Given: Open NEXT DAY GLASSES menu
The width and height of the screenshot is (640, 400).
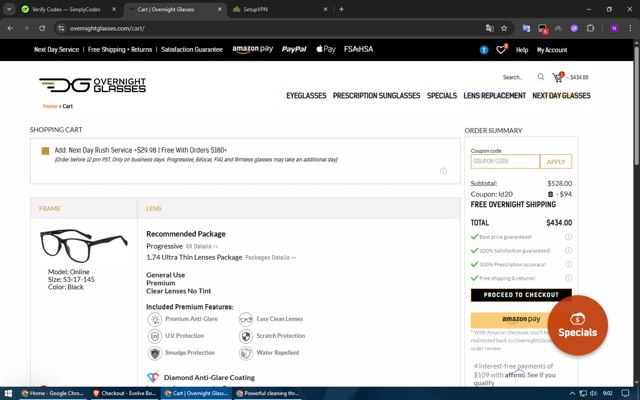Looking at the screenshot, I should tap(561, 96).
